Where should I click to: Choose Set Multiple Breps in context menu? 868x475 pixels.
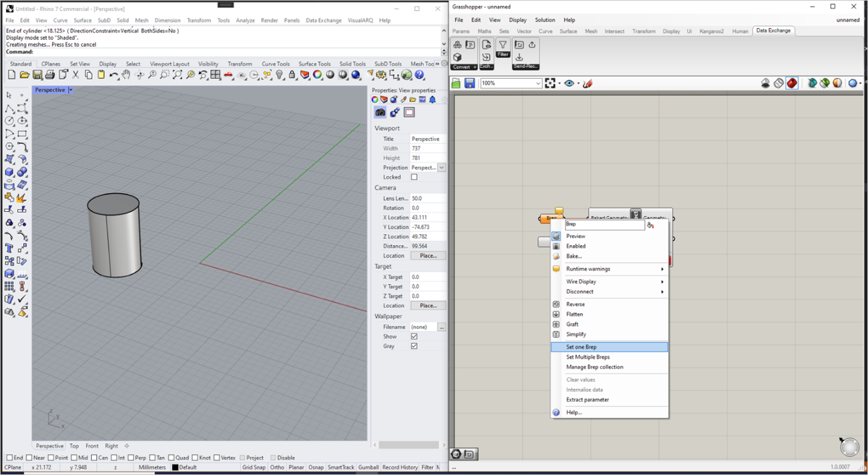(609, 357)
